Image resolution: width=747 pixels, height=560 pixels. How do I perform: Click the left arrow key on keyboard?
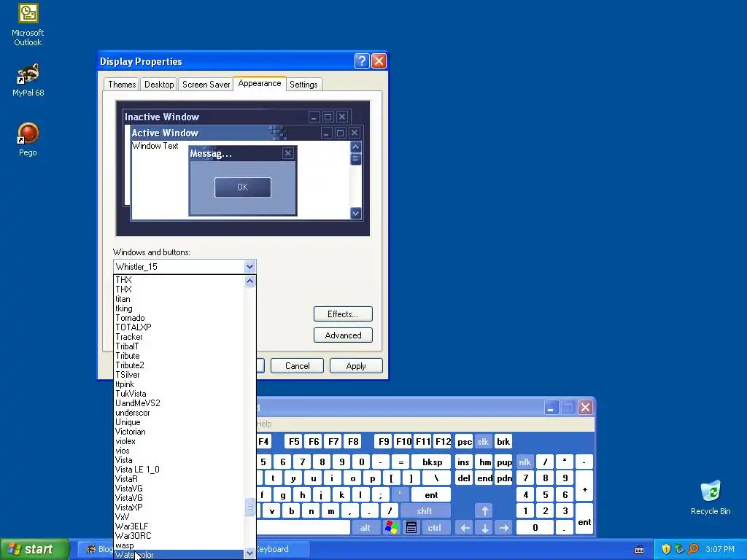pos(465,528)
